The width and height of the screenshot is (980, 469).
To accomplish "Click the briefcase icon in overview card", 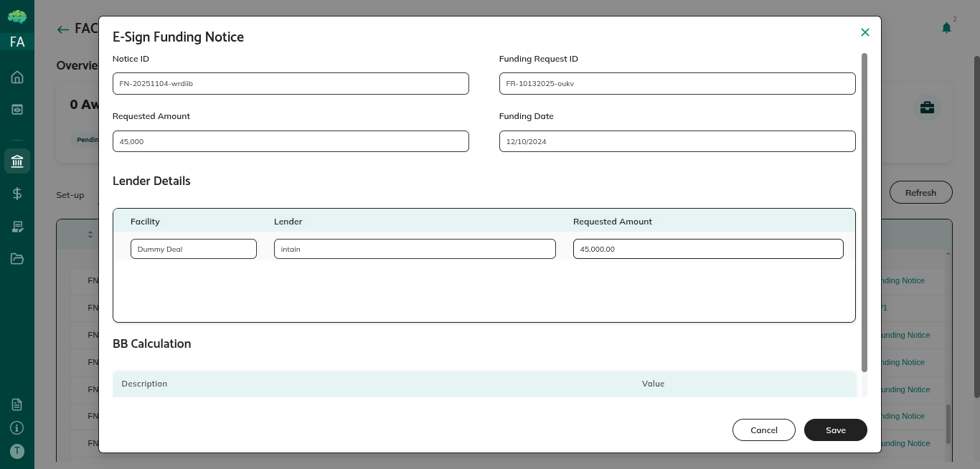I will click(927, 108).
